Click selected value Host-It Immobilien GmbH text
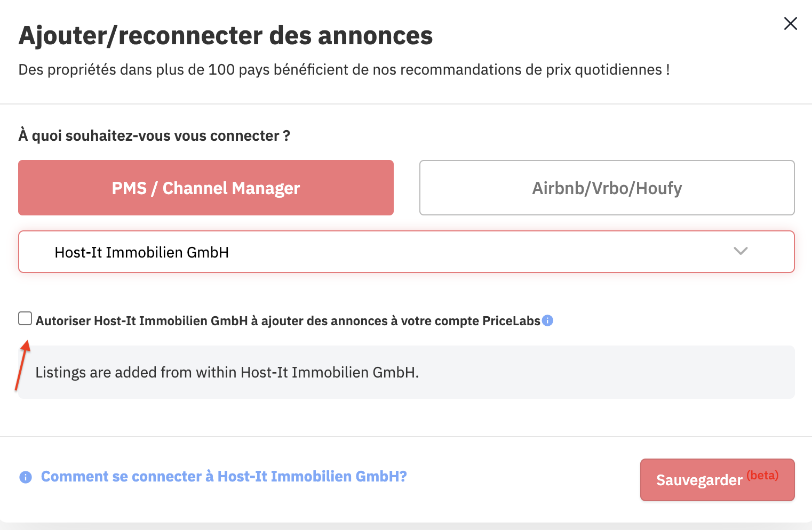812x530 pixels. point(142,252)
